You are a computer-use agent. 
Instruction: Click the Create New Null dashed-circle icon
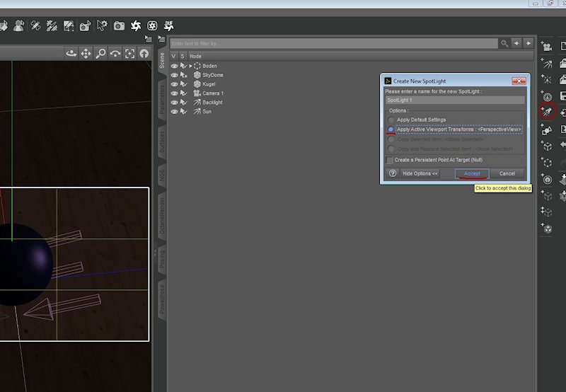click(546, 162)
